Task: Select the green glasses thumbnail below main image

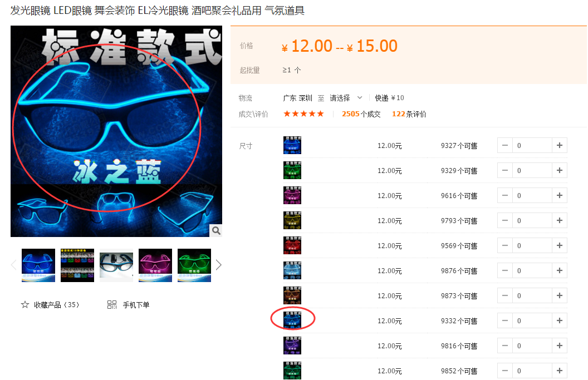Action: (x=194, y=265)
